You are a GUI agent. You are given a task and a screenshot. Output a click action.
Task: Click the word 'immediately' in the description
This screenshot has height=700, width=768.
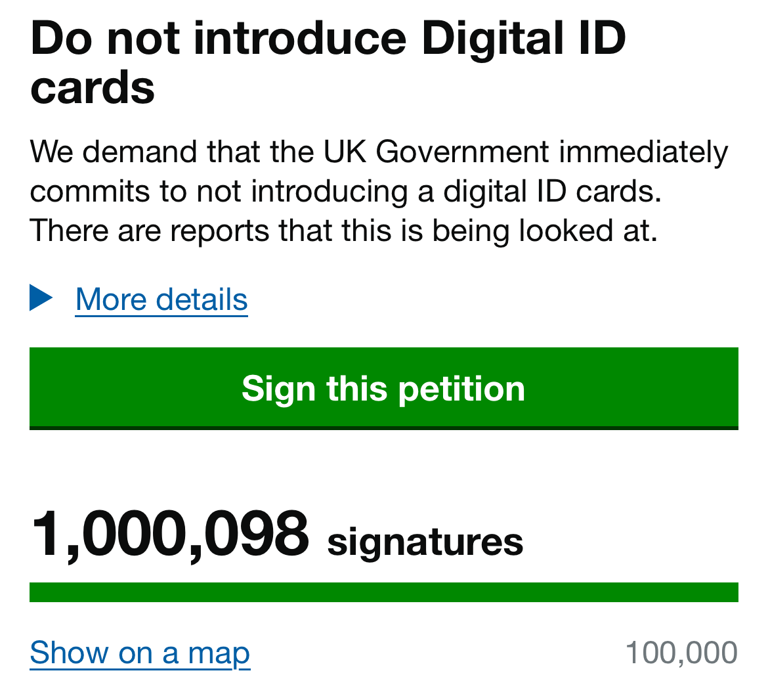[x=643, y=152]
